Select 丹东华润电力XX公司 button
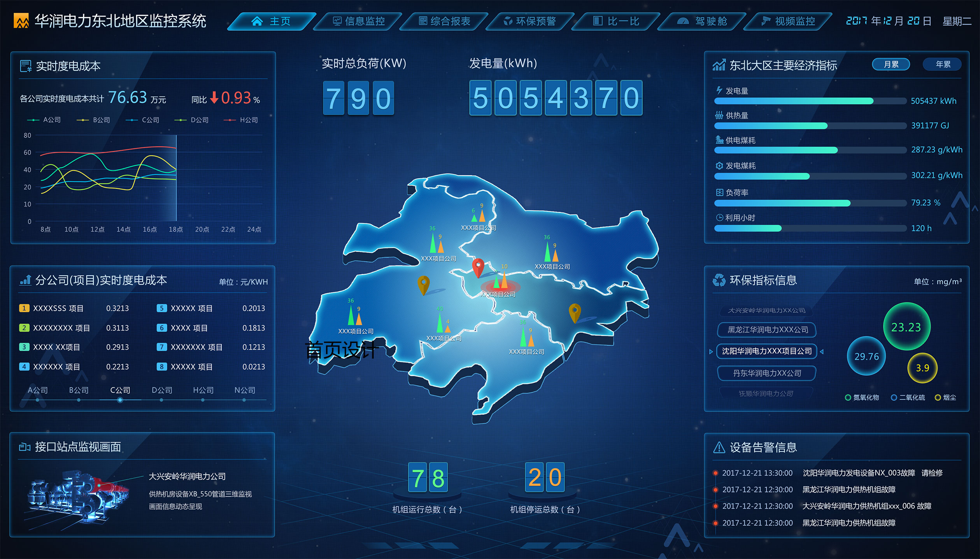The height and width of the screenshot is (559, 980). coord(767,373)
